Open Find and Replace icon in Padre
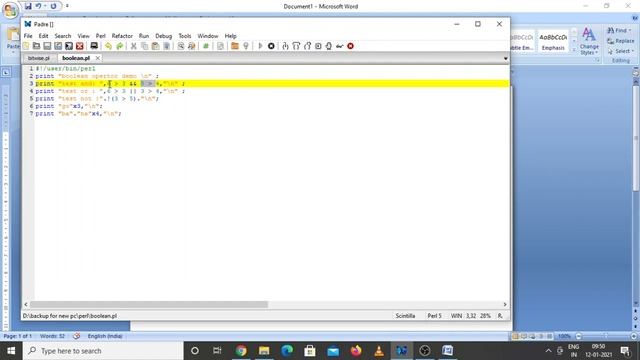This screenshot has height=360, width=640. pyautogui.click(x=191, y=46)
